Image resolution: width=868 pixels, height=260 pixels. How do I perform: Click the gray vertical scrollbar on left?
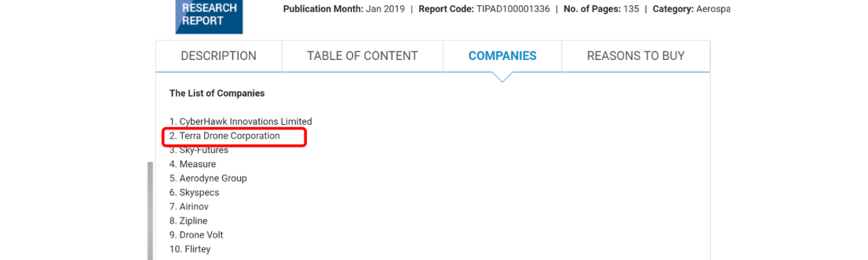point(150,211)
